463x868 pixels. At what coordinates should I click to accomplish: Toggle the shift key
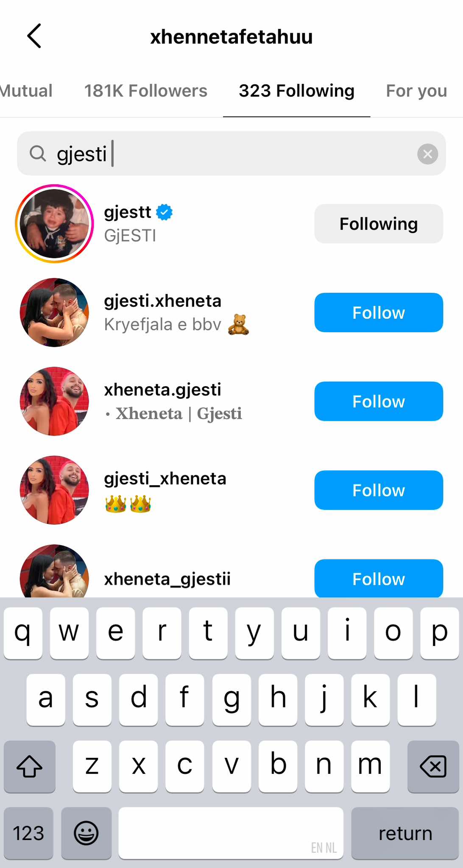[x=29, y=766]
